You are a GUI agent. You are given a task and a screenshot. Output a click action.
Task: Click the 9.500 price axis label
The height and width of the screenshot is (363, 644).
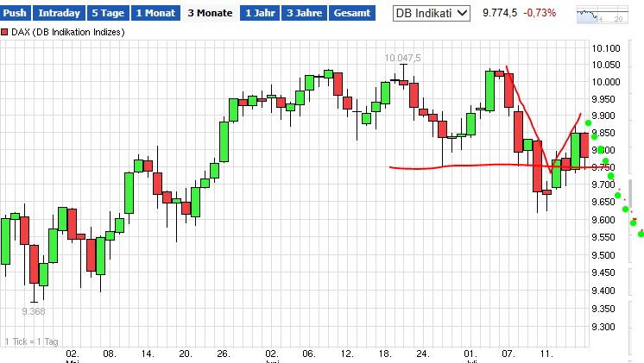(603, 255)
